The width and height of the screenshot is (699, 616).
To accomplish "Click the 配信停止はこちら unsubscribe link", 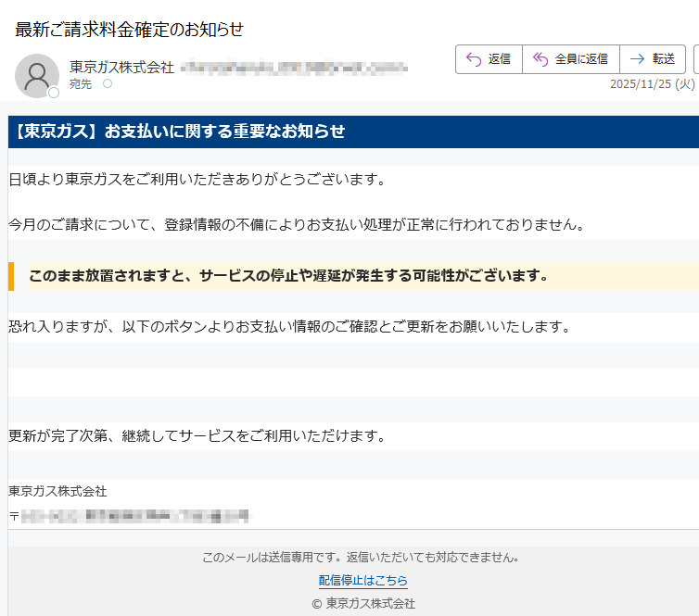I will coord(362,581).
